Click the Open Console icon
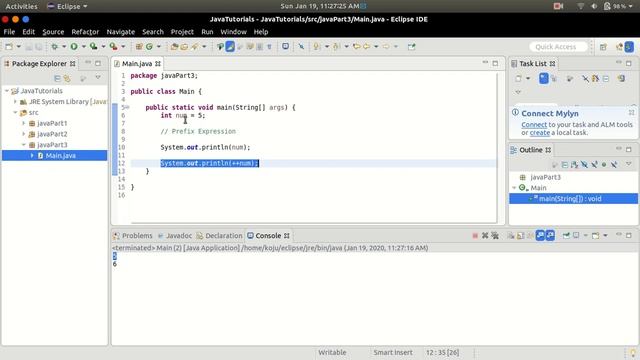The image size is (640, 360). click(596, 236)
